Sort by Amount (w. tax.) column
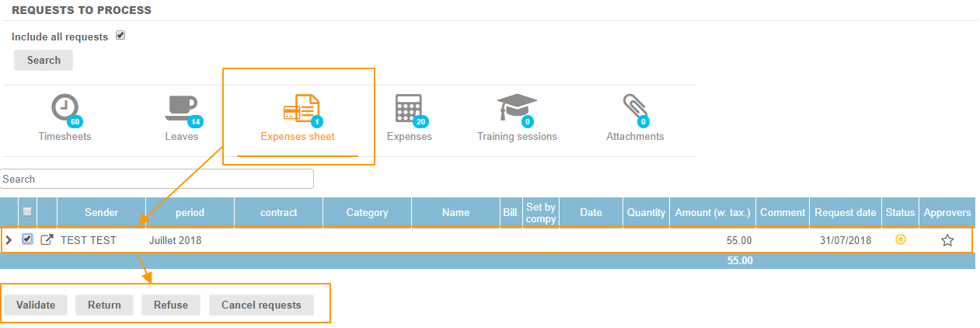The height and width of the screenshot is (328, 980). [712, 212]
